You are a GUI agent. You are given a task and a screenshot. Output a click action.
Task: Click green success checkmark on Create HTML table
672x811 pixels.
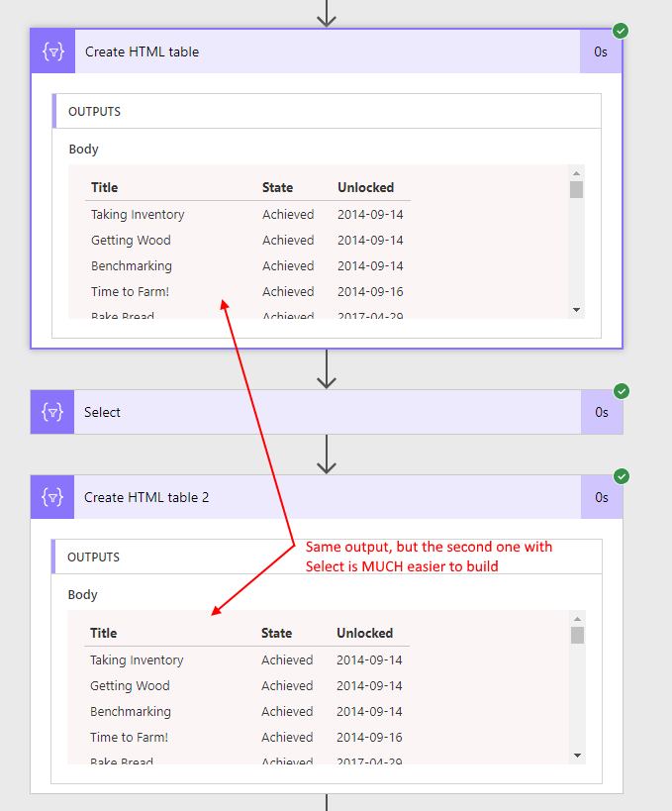[621, 31]
